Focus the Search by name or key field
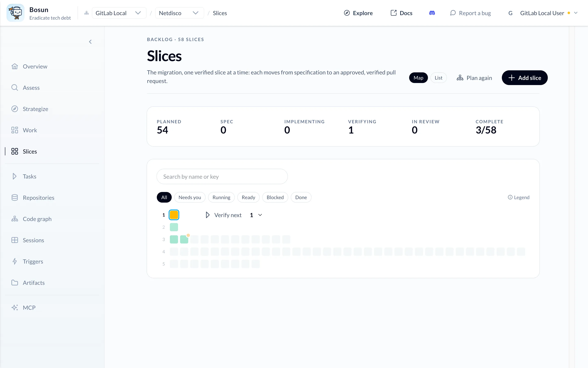The image size is (588, 368). pos(222,176)
